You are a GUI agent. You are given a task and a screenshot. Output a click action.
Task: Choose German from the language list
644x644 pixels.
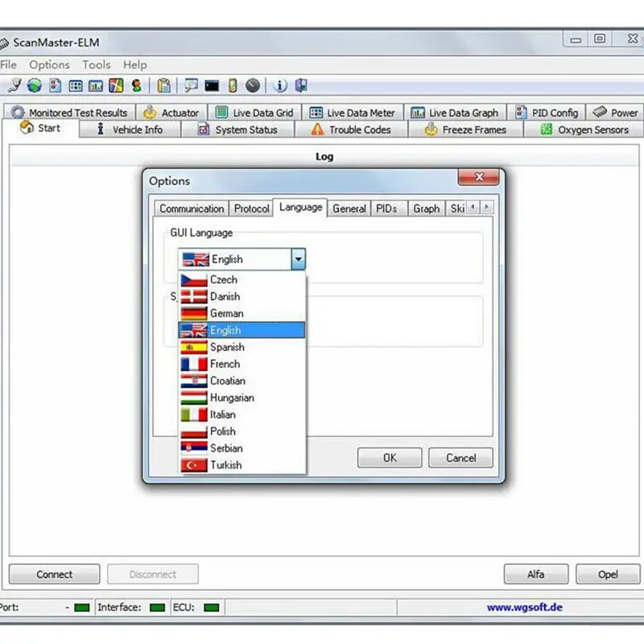[242, 313]
